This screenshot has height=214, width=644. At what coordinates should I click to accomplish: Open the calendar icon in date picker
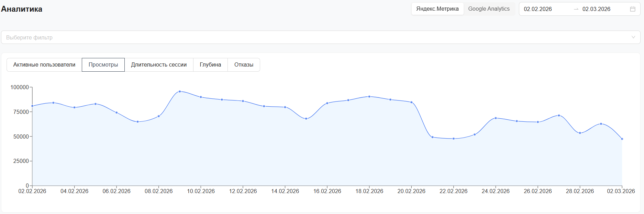632,9
